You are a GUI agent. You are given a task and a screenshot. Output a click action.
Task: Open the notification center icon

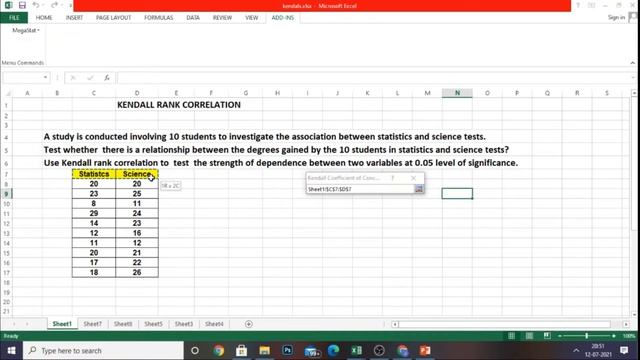click(x=624, y=351)
